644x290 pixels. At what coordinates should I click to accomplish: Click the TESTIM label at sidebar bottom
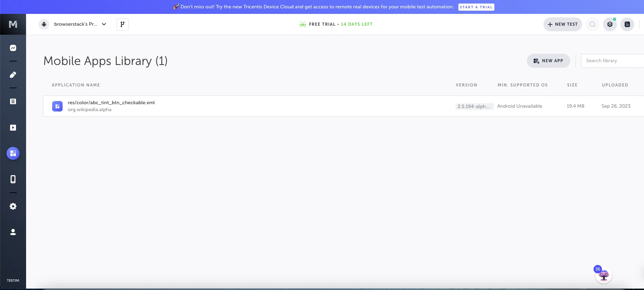[13, 281]
